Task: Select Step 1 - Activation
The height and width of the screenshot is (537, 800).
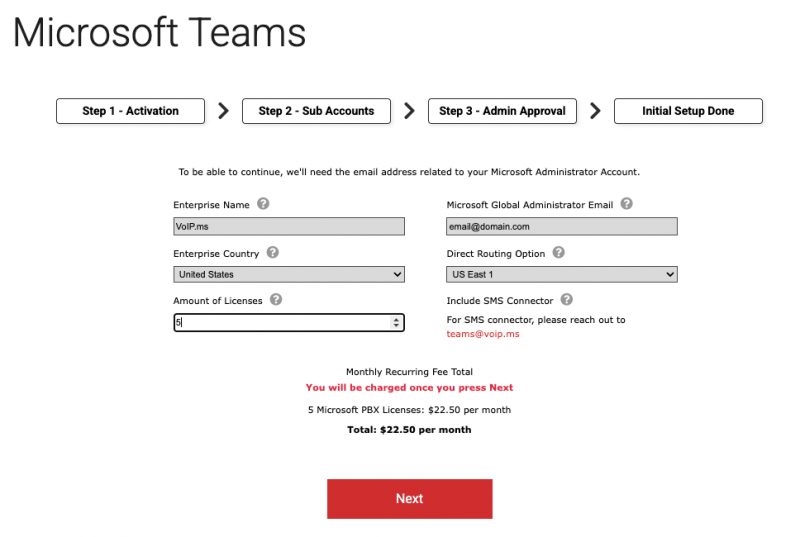Action: [131, 111]
